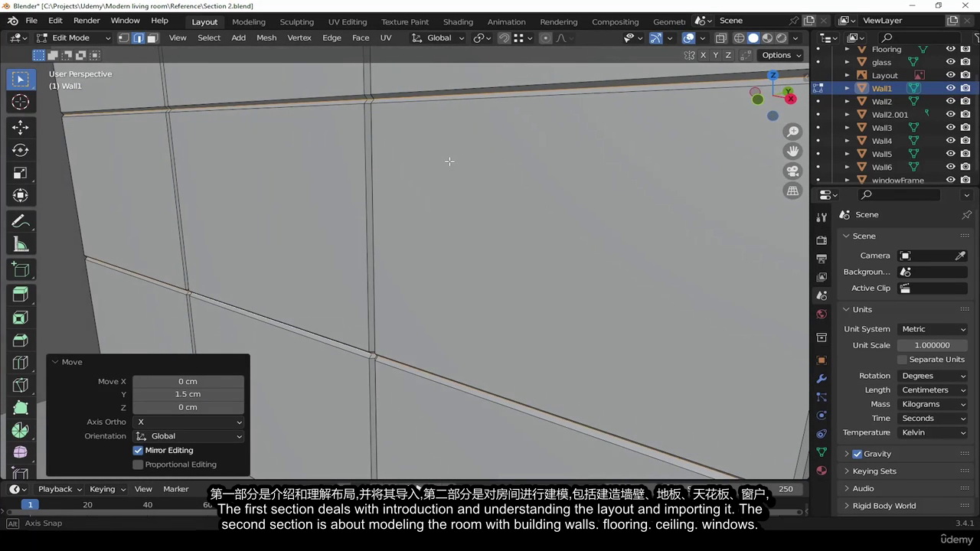Screen dimensions: 980x551
Task: Enable face select mode
Action: (x=152, y=37)
